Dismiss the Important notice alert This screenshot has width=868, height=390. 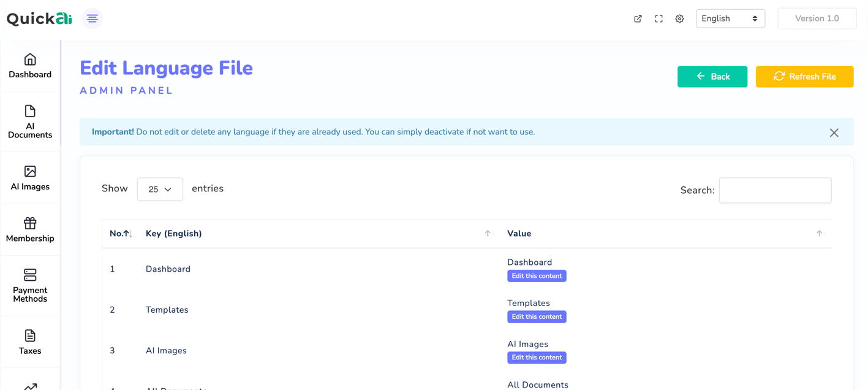[834, 132]
